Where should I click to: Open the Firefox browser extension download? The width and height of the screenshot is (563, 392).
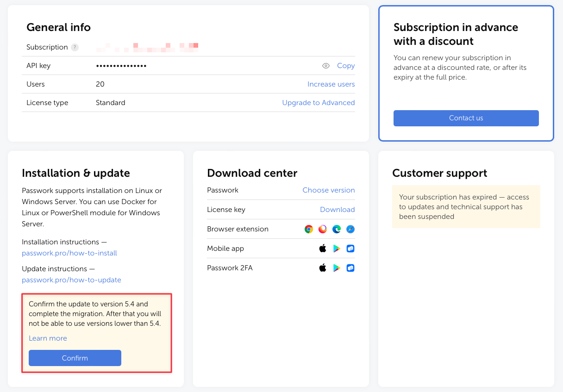coord(322,229)
